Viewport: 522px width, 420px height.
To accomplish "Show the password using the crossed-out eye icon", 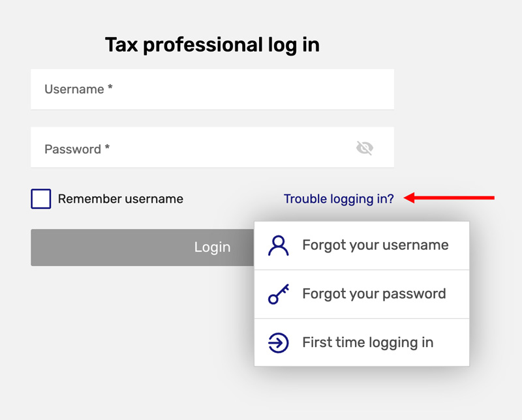I will 365,149.
